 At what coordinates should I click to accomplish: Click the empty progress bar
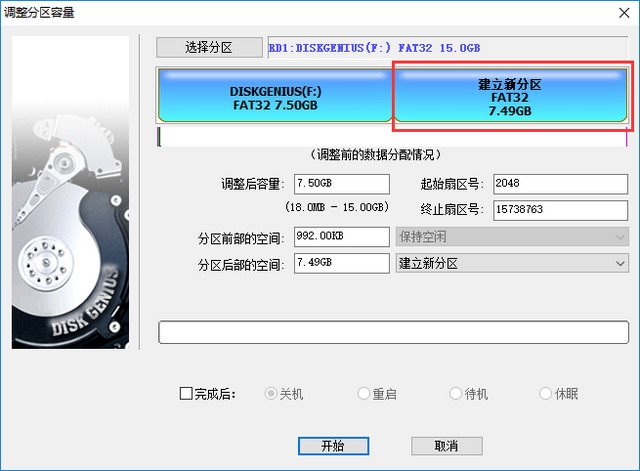[393, 332]
